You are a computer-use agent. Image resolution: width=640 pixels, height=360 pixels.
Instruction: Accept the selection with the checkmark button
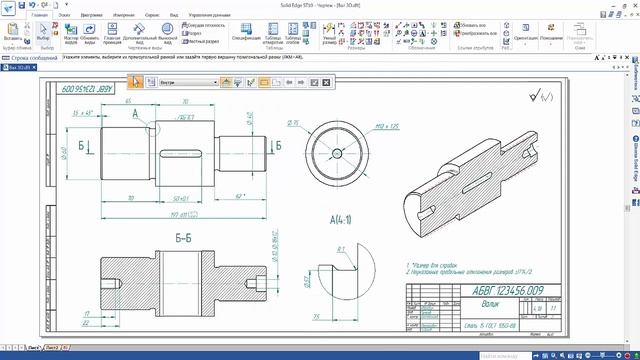[314, 82]
